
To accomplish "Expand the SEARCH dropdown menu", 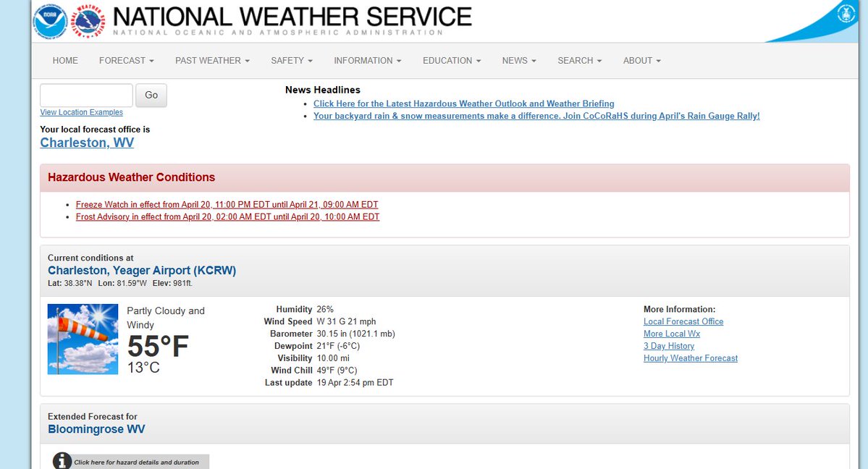I will click(580, 60).
